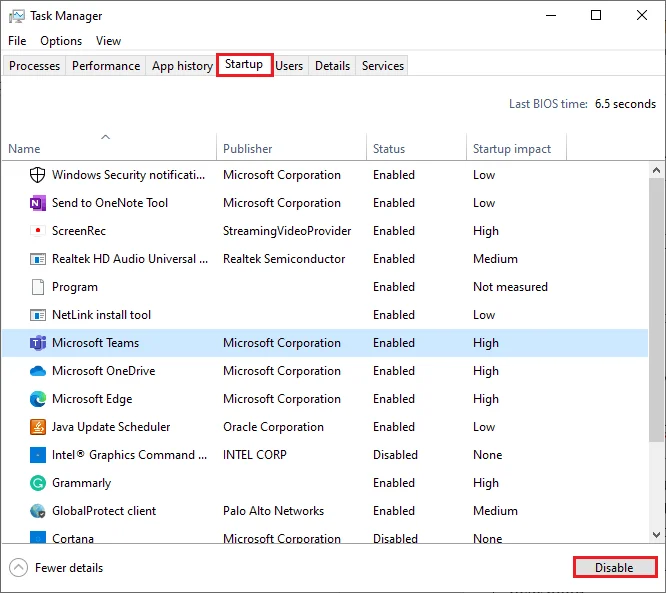The image size is (666, 593).
Task: Select the NetLink install tool name
Action: pos(101,315)
